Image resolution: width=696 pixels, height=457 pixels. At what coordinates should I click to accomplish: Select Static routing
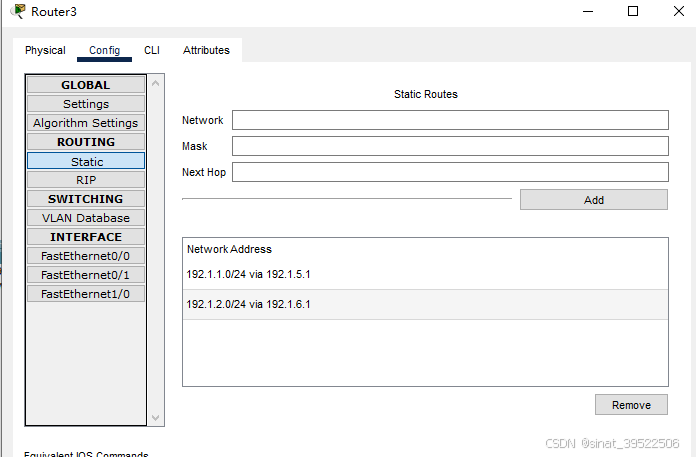(86, 161)
